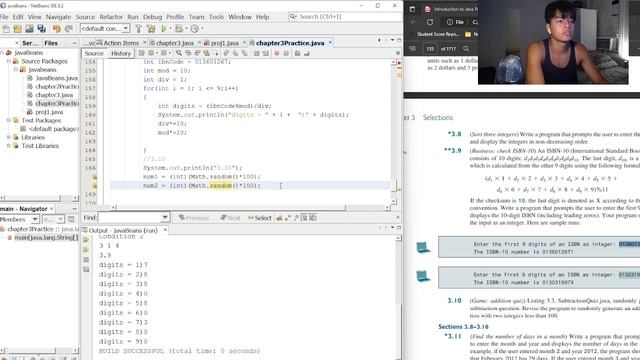Click the Save All toolbar icon
This screenshot has height=360, width=640.
tap(42, 29)
